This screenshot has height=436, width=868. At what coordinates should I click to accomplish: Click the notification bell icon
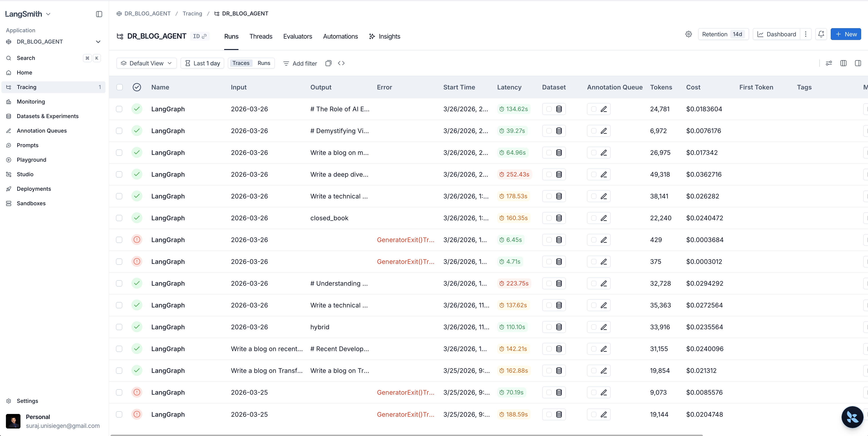[821, 34]
